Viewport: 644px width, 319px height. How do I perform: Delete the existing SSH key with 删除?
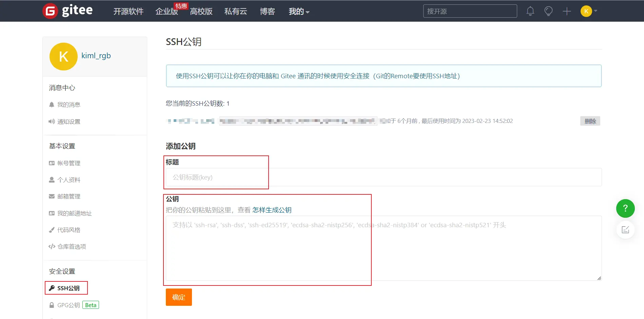(x=590, y=121)
